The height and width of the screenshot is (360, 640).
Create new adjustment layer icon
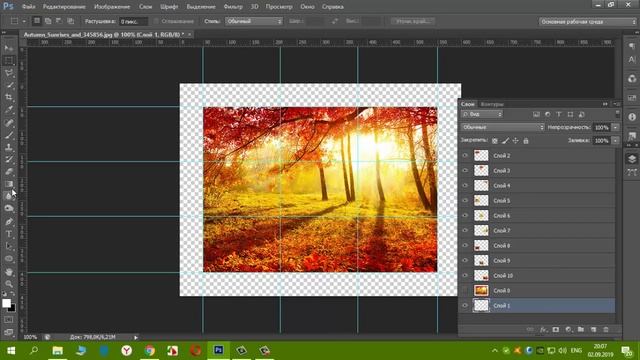(568, 329)
